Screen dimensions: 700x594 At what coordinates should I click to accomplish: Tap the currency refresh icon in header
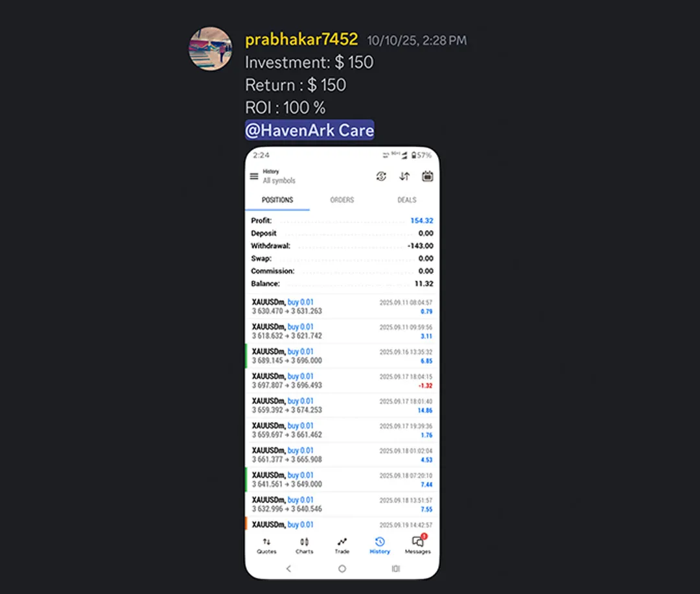[x=381, y=176]
